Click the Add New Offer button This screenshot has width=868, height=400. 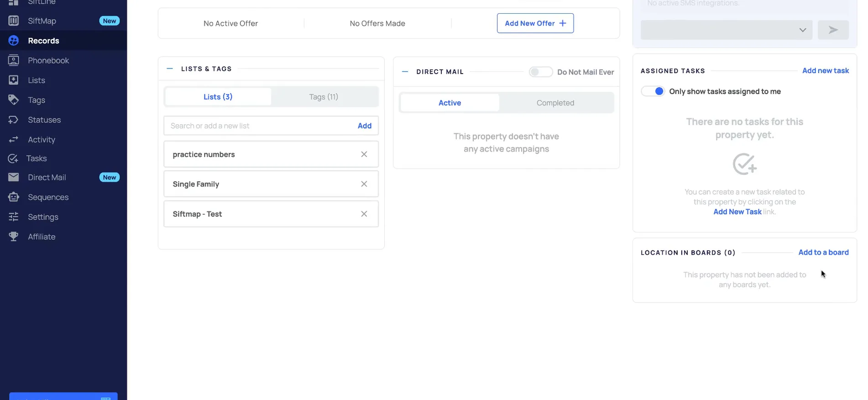click(535, 23)
